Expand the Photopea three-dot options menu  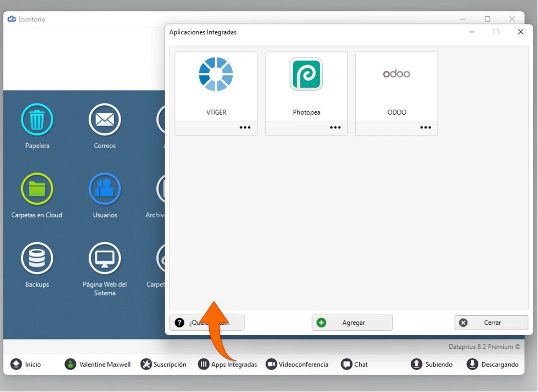pyautogui.click(x=335, y=127)
